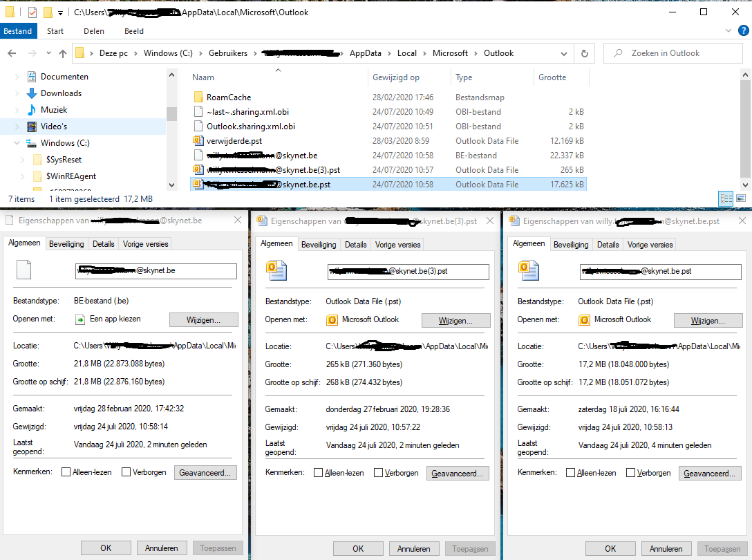Image resolution: width=752 pixels, height=560 pixels.
Task: Click the Zoeken in Outlook search box
Action: tap(674, 53)
